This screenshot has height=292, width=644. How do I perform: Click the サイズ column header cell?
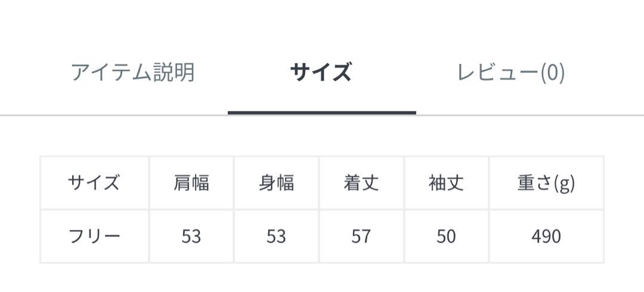pos(94,183)
